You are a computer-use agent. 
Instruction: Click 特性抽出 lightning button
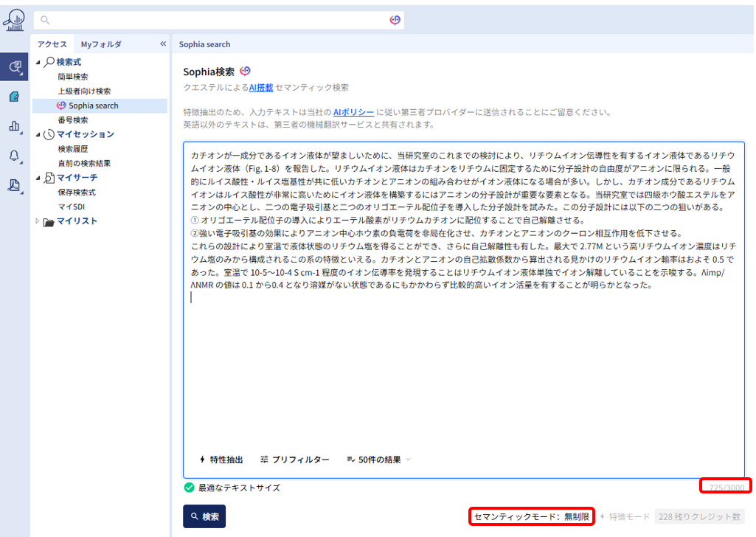[221, 460]
